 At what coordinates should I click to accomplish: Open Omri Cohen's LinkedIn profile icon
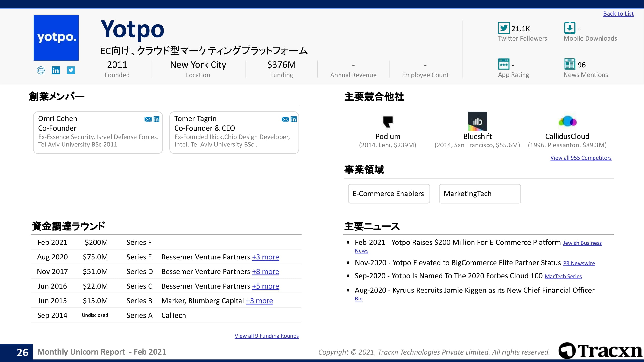[156, 119]
